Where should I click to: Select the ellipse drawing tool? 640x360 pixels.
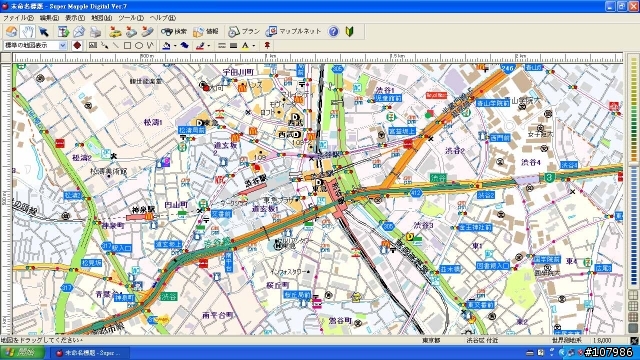point(139,45)
